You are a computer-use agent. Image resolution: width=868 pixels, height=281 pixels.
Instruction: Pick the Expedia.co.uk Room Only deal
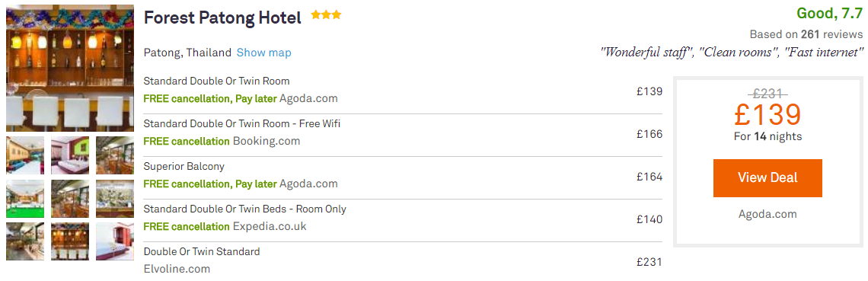pos(403,218)
